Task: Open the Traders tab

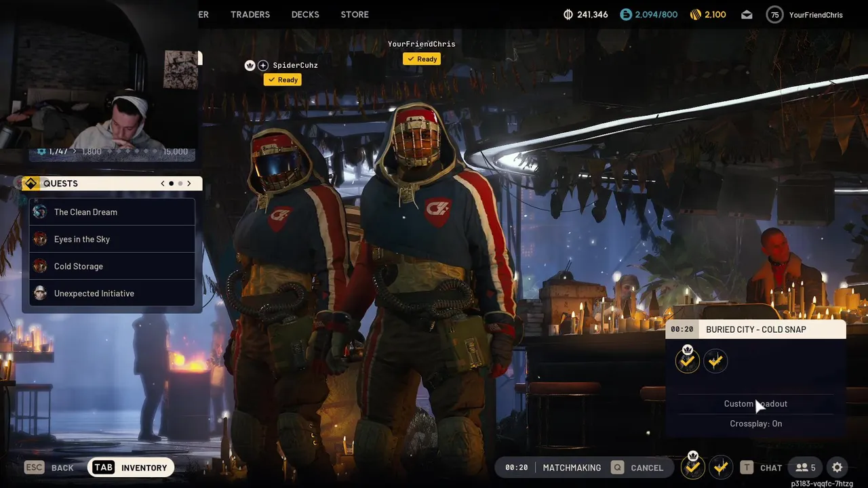Action: 250,14
